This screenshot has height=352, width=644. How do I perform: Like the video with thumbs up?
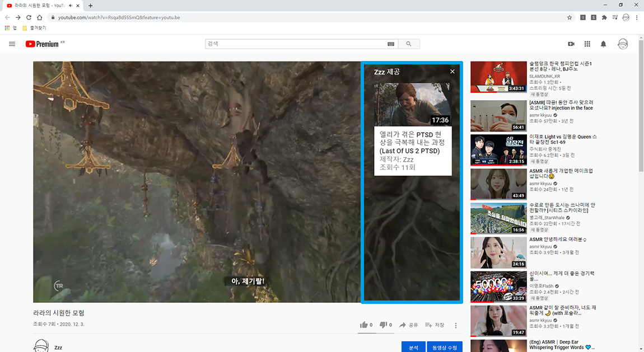366,325
